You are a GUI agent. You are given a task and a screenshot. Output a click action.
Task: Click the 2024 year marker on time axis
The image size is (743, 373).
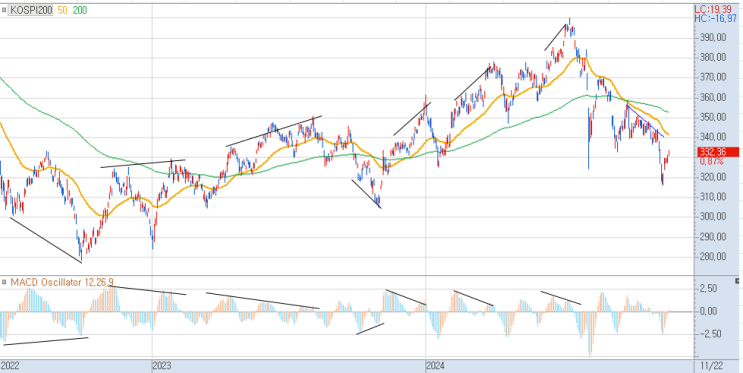435,366
